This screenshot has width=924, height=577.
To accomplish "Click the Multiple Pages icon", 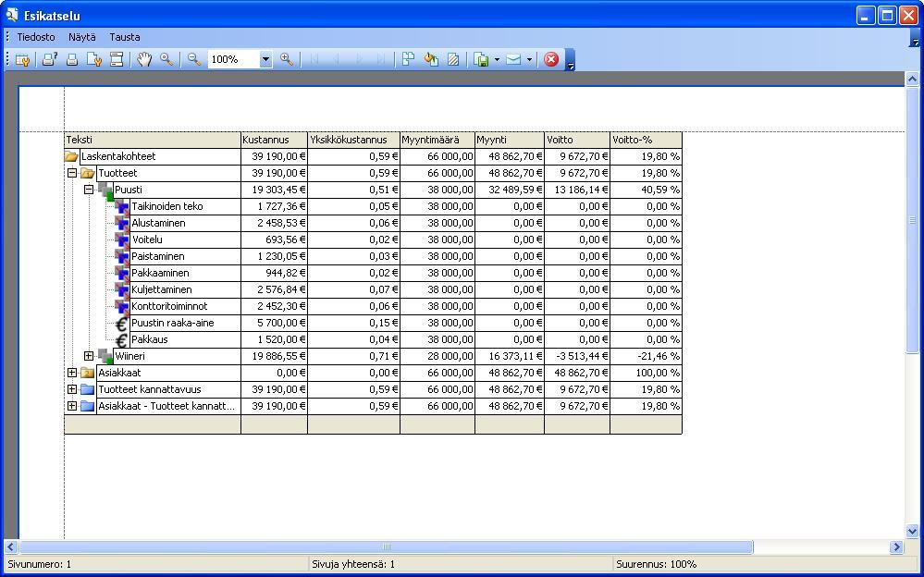I will 409,59.
